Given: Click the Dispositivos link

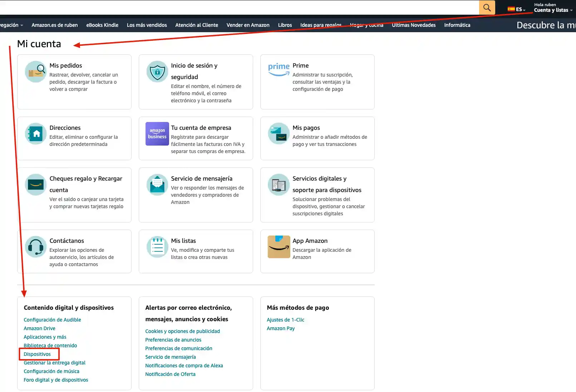Looking at the screenshot, I should (x=37, y=354).
